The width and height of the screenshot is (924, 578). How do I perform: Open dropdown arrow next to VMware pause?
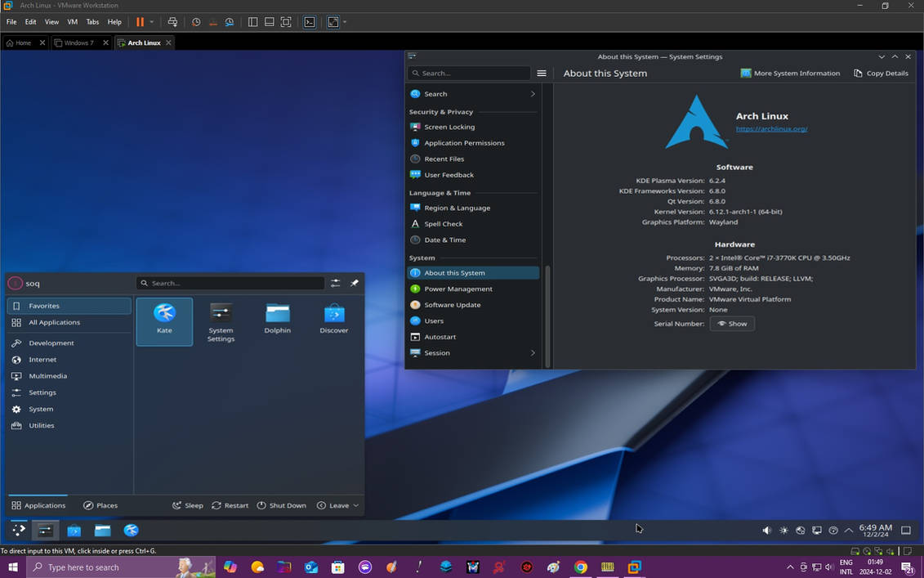[x=151, y=22]
